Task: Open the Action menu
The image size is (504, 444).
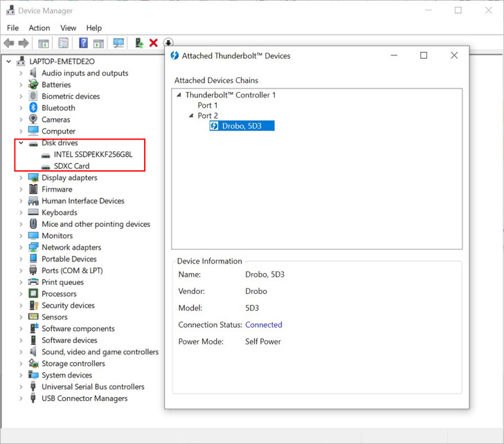Action: tap(39, 28)
